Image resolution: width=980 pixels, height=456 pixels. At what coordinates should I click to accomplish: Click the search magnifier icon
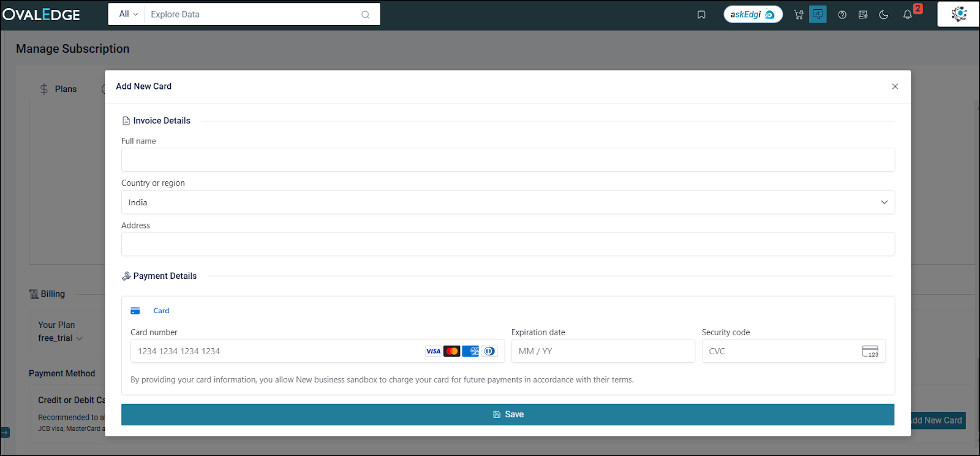coord(366,15)
